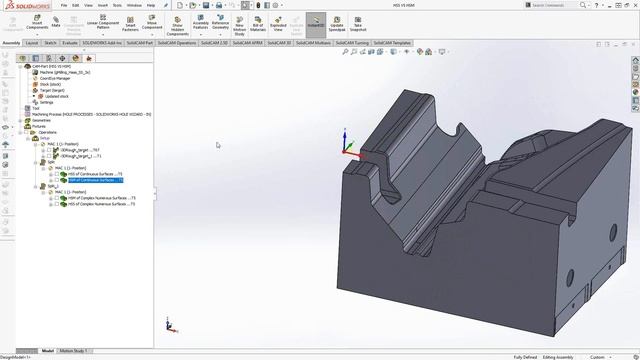640x360 pixels.
Task: Click the Search Commands field
Action: point(551,5)
